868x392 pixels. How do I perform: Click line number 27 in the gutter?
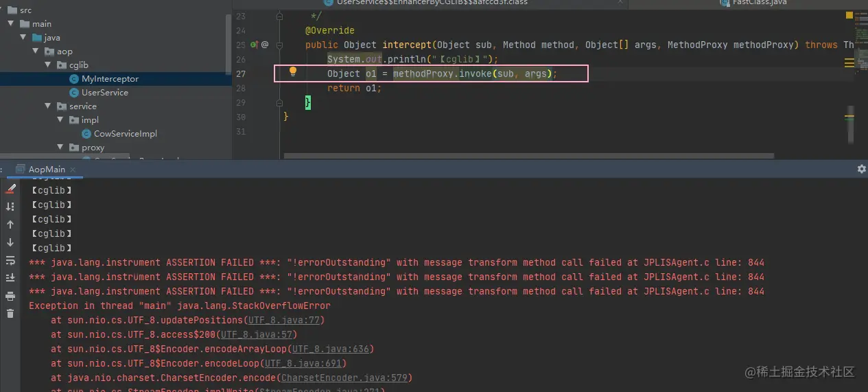coord(240,73)
